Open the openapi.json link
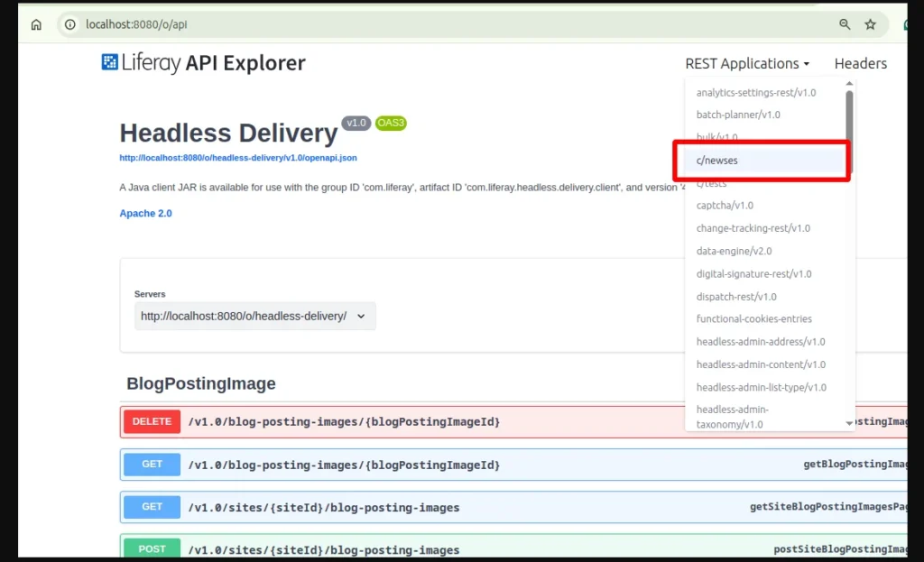924x562 pixels. [238, 158]
